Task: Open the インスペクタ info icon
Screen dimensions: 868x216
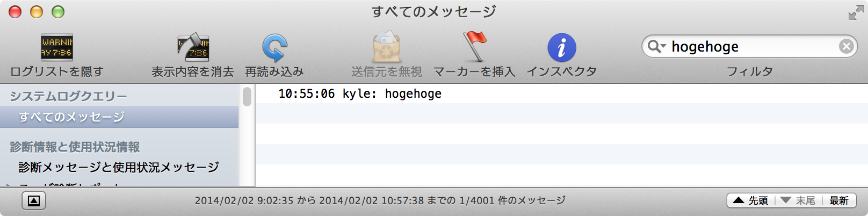Action: click(x=561, y=47)
